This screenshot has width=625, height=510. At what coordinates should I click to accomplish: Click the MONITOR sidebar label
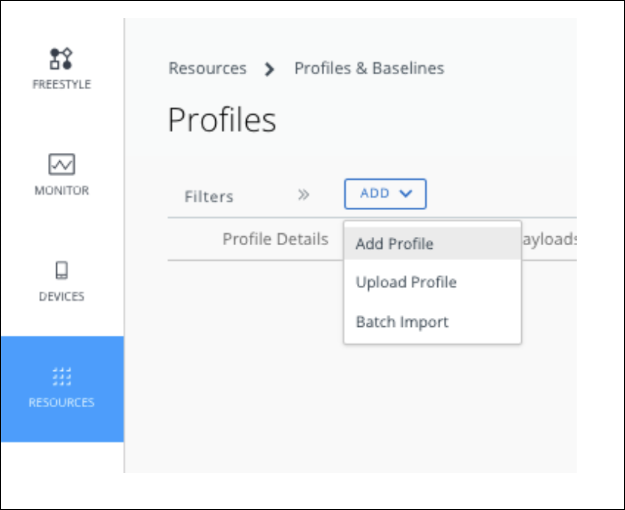point(62,191)
